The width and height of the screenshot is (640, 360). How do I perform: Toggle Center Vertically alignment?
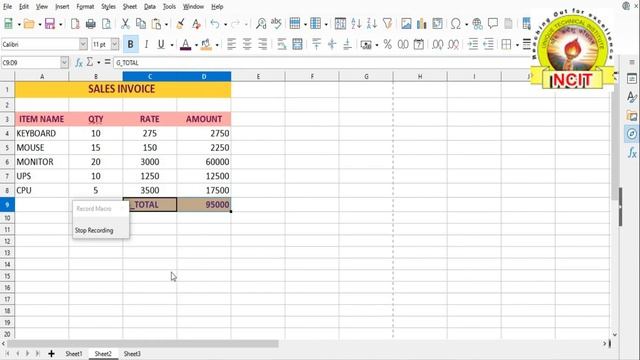[x=332, y=44]
